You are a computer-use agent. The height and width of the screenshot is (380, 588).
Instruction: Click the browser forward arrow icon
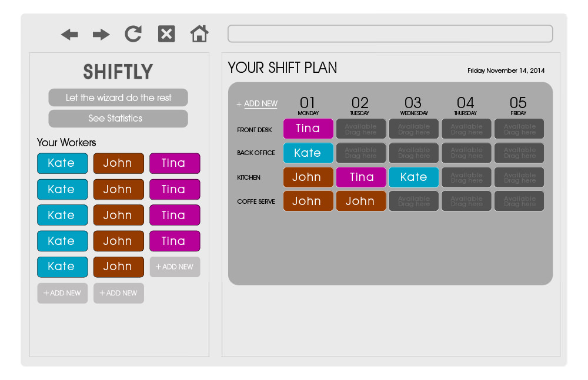click(101, 35)
